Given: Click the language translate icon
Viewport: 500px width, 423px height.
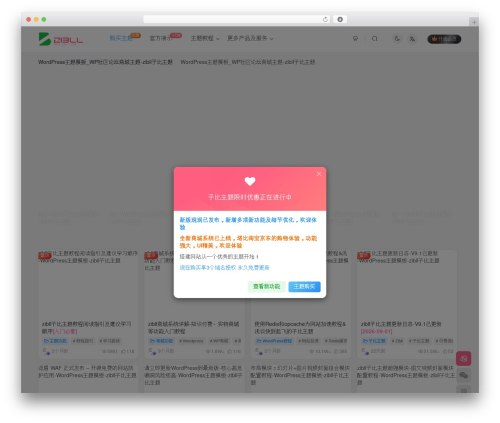Looking at the screenshot, I should pyautogui.click(x=412, y=39).
